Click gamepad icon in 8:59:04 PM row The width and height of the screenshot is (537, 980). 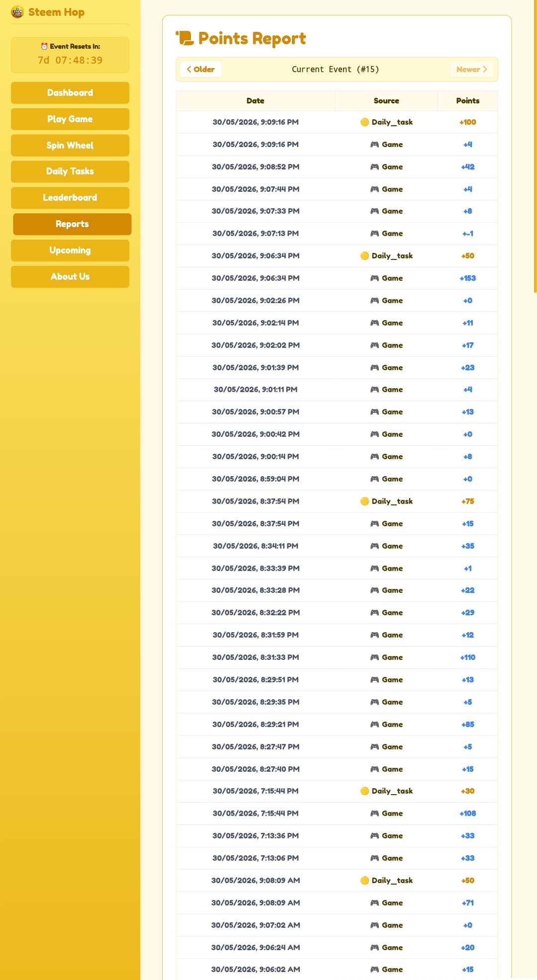pyautogui.click(x=374, y=479)
